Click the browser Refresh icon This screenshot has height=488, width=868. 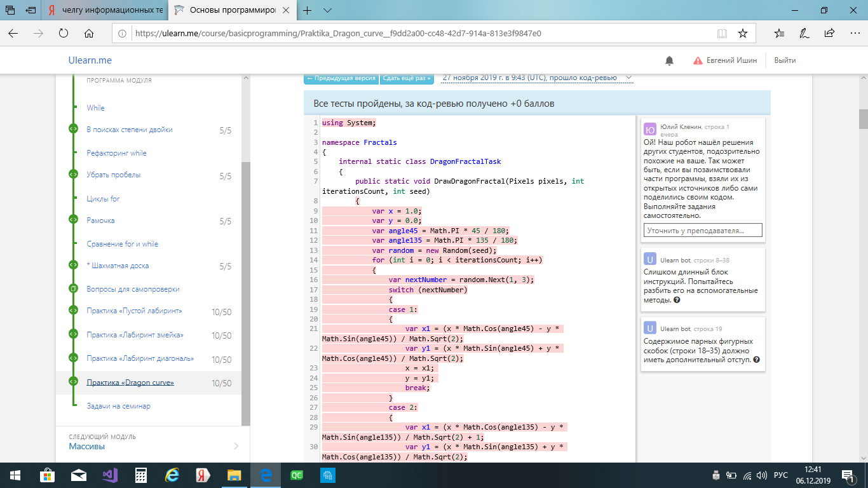tap(63, 34)
